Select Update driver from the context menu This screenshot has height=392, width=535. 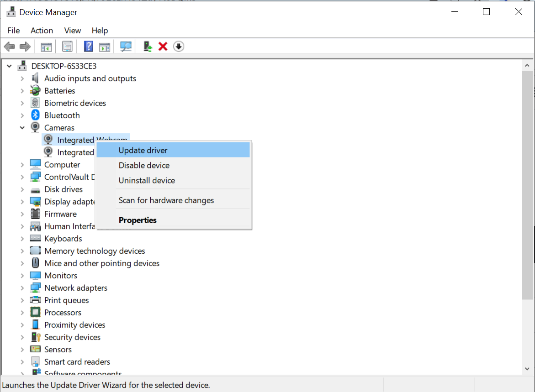click(x=143, y=150)
